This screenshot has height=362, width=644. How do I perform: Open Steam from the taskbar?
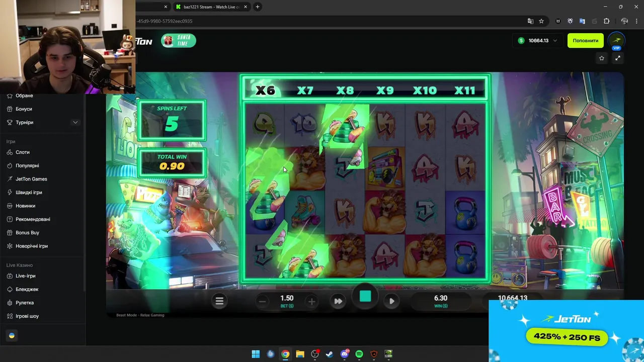coord(330,354)
